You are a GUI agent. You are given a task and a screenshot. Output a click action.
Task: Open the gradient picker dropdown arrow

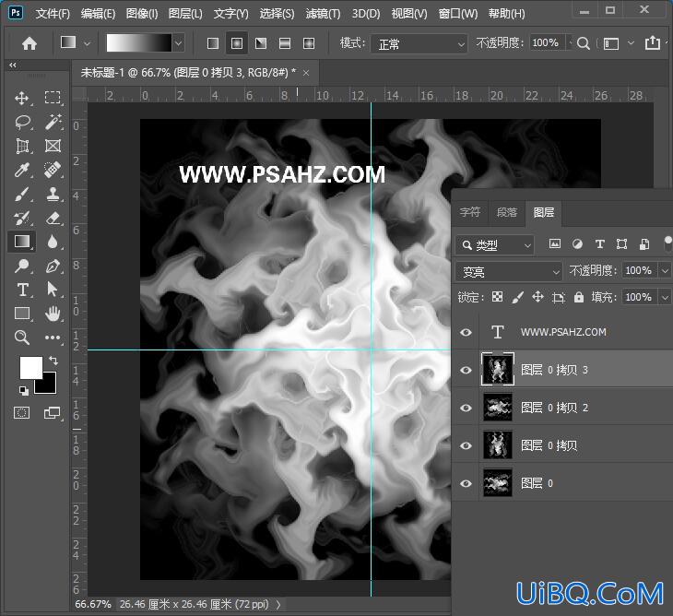[179, 43]
